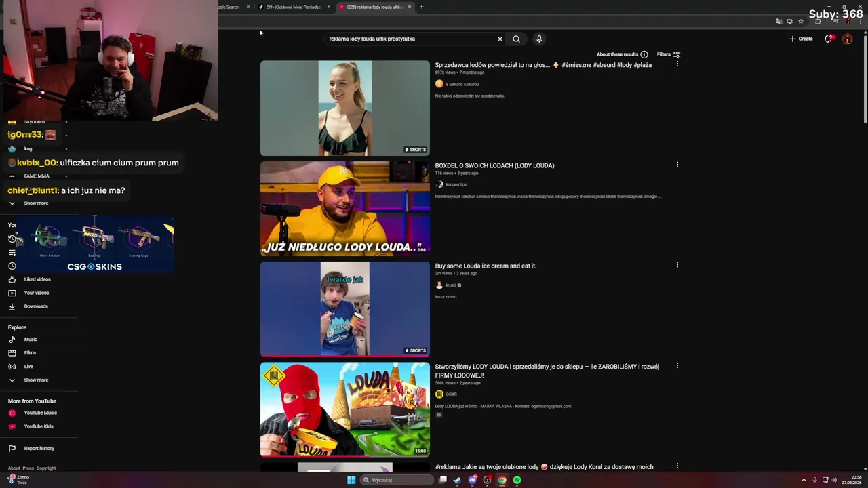
Task: Open the taskbar volume control
Action: click(x=833, y=480)
